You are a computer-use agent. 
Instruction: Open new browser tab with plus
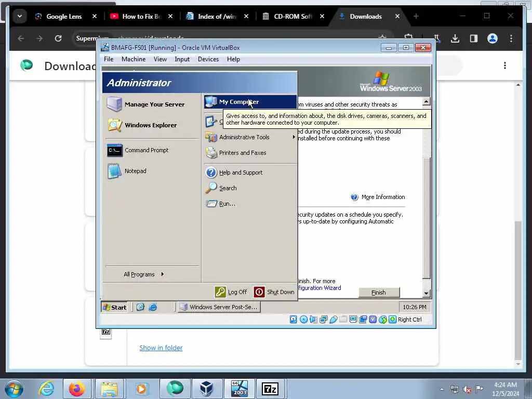[x=416, y=16]
